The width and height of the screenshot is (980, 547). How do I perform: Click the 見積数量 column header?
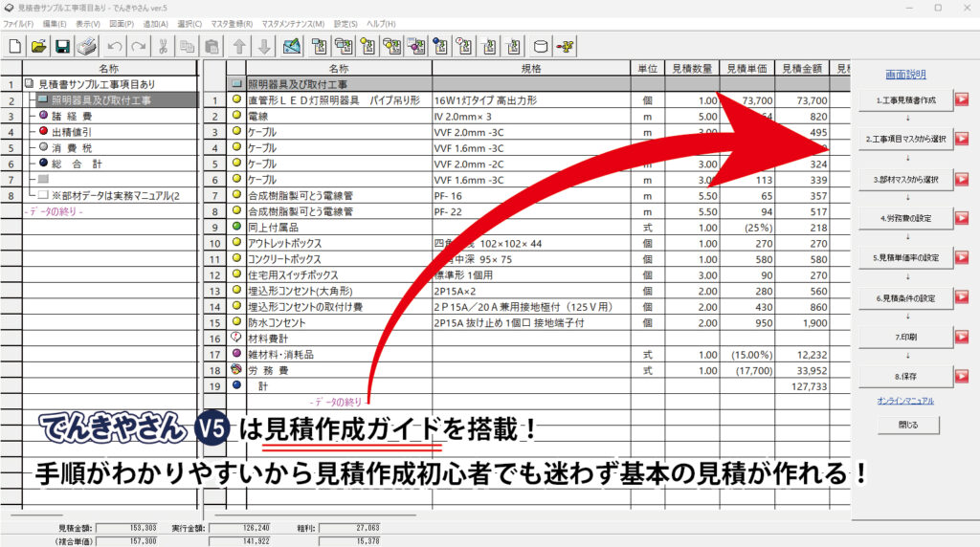pyautogui.click(x=692, y=68)
